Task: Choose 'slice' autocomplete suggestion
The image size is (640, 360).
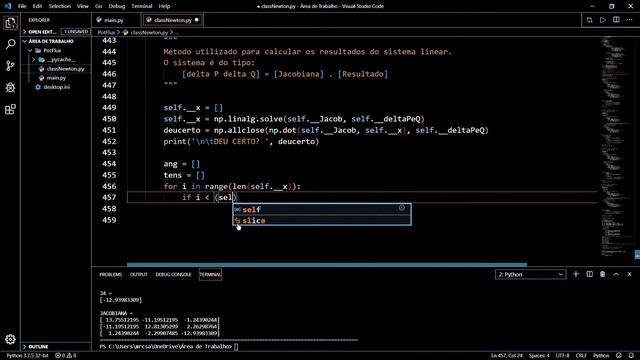Action: (x=322, y=220)
